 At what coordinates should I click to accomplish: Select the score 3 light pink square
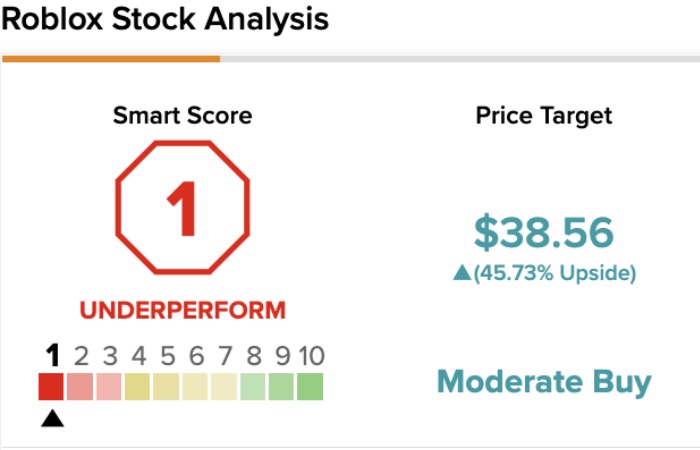[108, 387]
